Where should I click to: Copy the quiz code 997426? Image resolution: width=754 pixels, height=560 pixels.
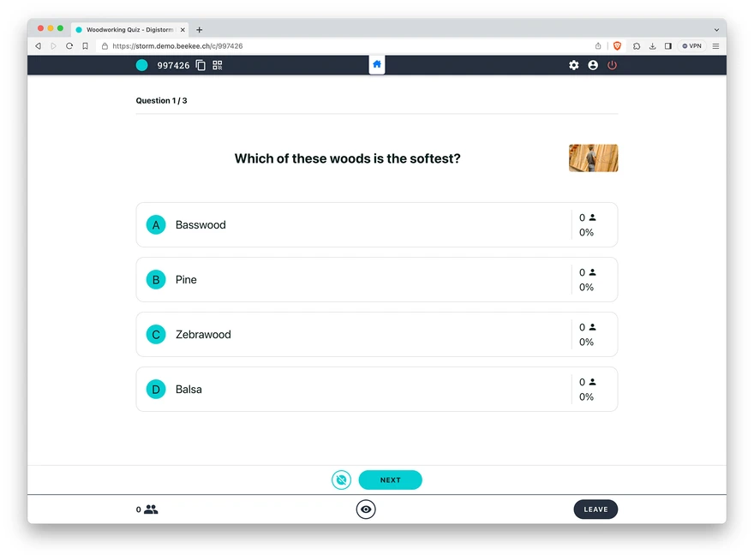coord(200,65)
